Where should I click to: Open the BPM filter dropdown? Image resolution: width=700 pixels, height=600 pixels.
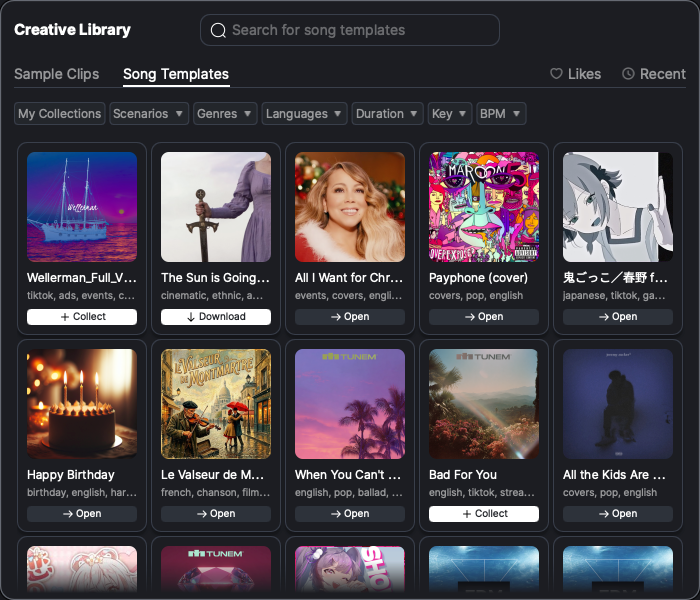pos(501,113)
